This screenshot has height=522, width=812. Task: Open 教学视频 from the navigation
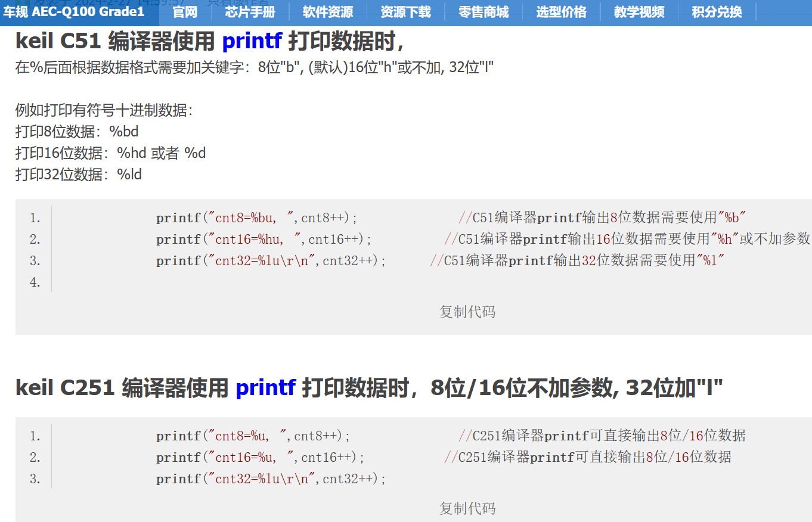click(639, 12)
